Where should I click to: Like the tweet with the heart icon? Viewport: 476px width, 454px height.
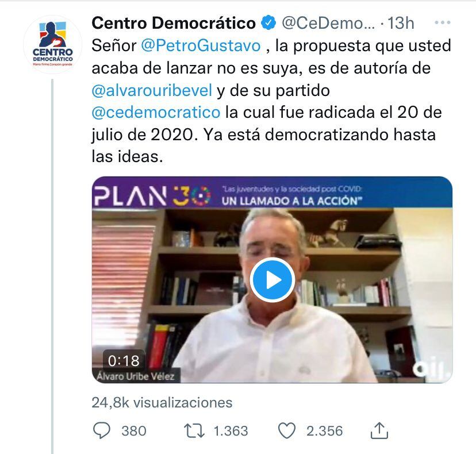tap(287, 430)
